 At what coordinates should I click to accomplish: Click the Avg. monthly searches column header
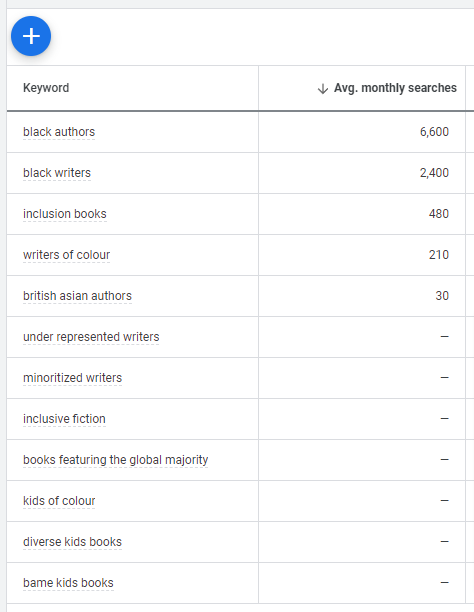(395, 88)
